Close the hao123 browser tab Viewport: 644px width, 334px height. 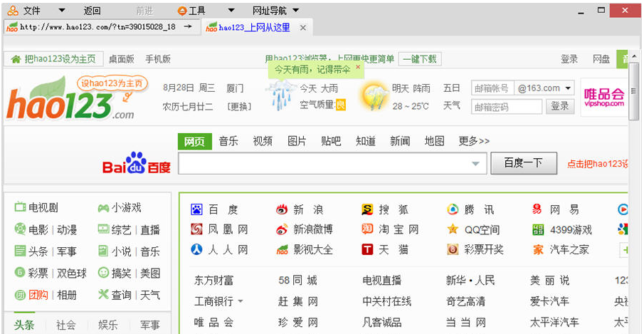pos(303,28)
